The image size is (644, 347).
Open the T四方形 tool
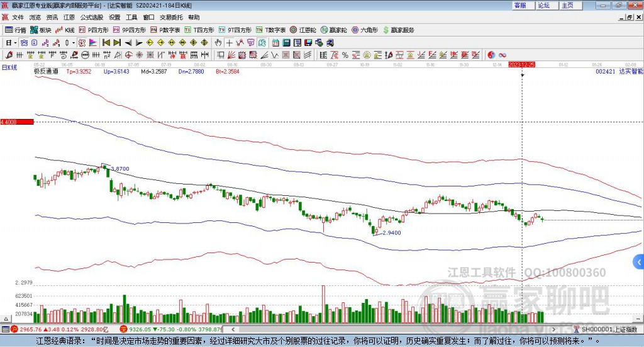(199, 30)
